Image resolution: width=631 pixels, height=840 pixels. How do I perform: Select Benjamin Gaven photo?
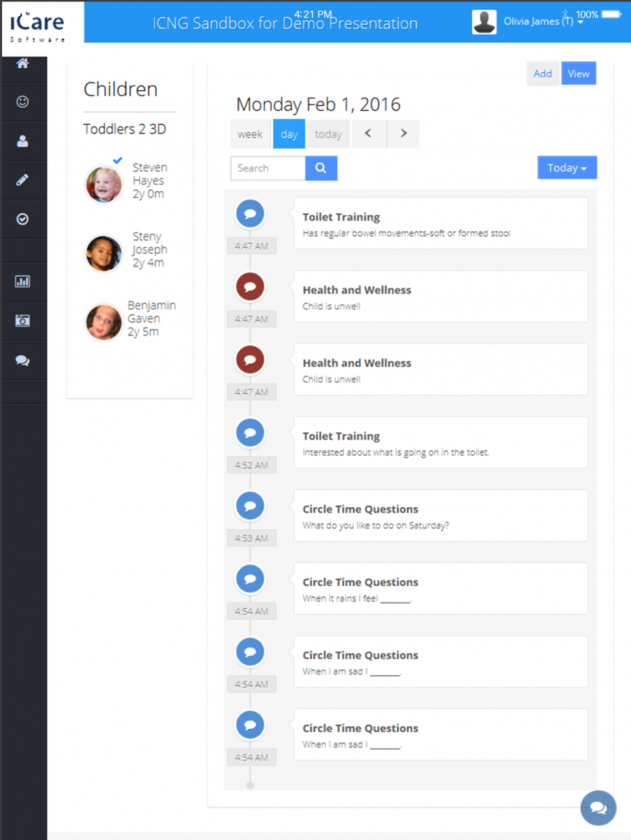coord(103,322)
